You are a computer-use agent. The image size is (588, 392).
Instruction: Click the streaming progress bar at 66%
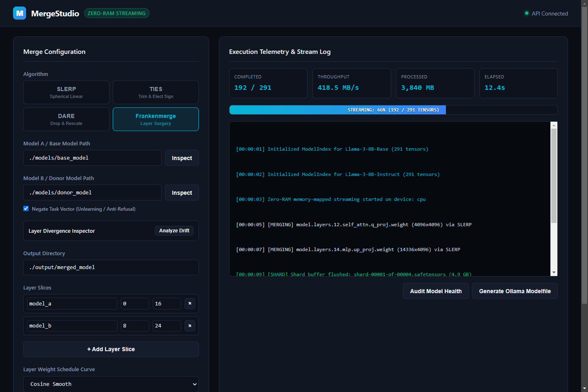click(393, 110)
